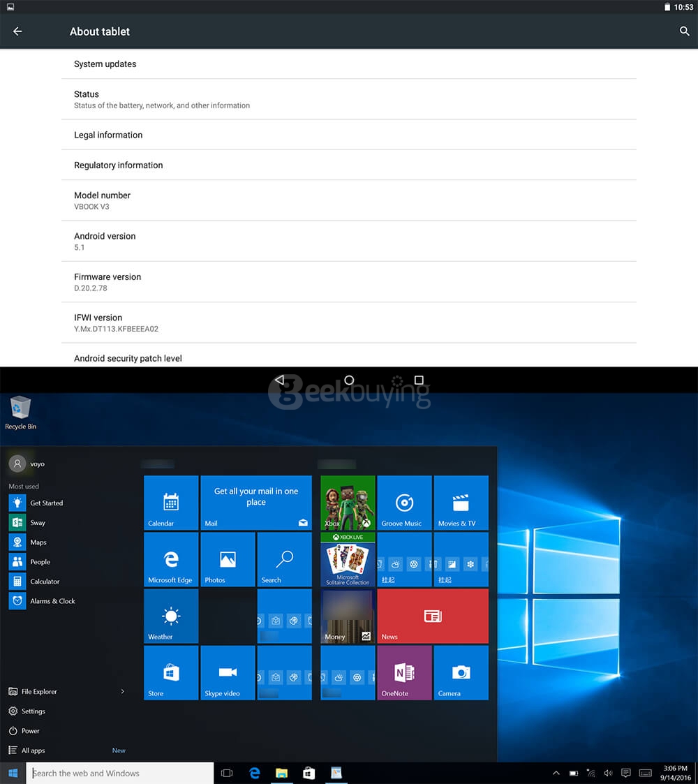Screen dimensions: 698x784
Task: Tap Android version 5.1 row
Action: pyautogui.click(x=349, y=241)
